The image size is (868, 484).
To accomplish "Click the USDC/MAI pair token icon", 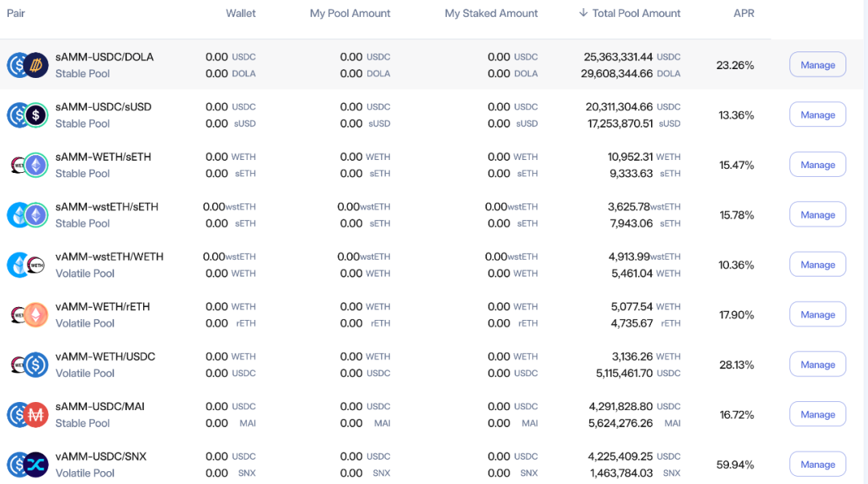I will [27, 415].
